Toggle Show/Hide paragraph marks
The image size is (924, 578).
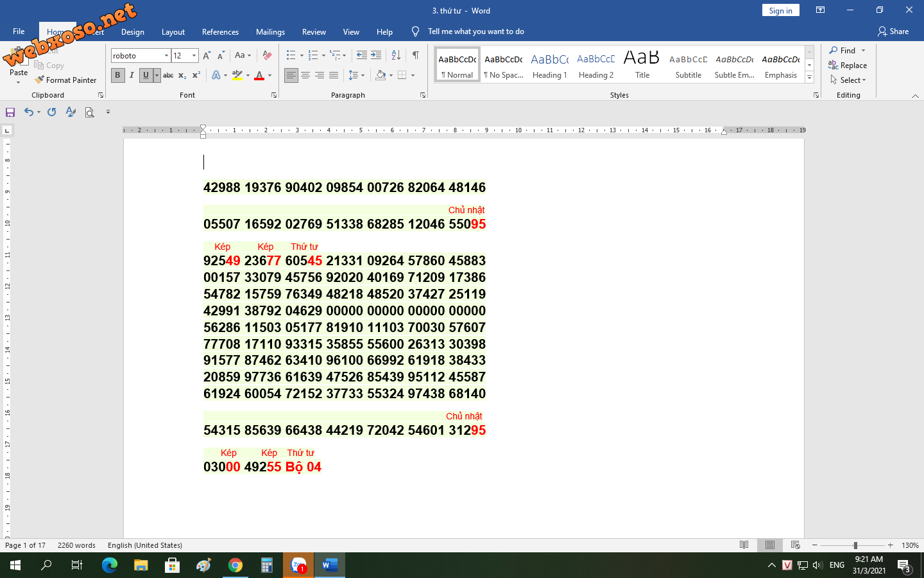pyautogui.click(x=416, y=56)
